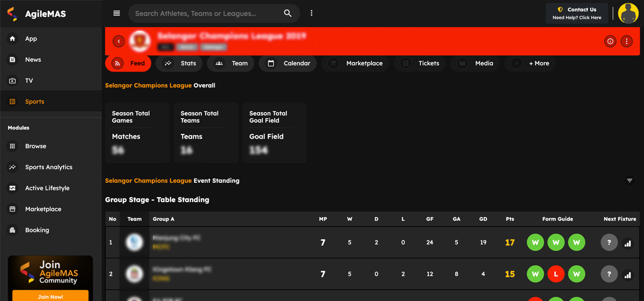This screenshot has height=301, width=644.
Task: Click the Join Now! button
Action: point(50,296)
